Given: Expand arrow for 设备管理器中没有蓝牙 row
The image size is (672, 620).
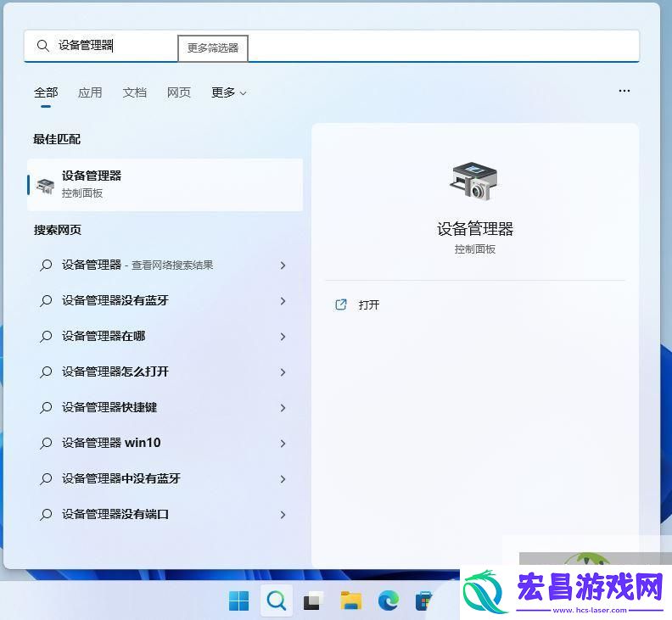Looking at the screenshot, I should (x=283, y=479).
